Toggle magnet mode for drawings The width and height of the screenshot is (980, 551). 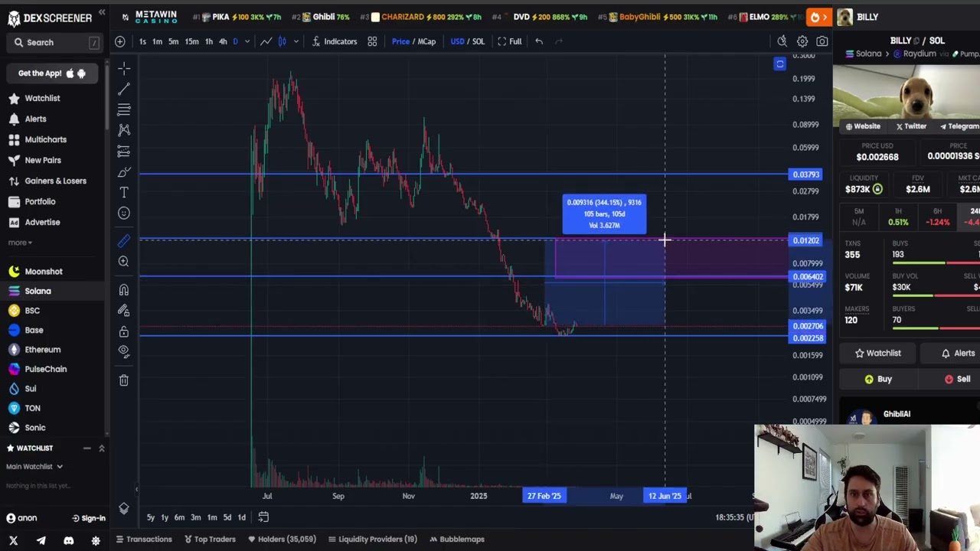pos(124,290)
